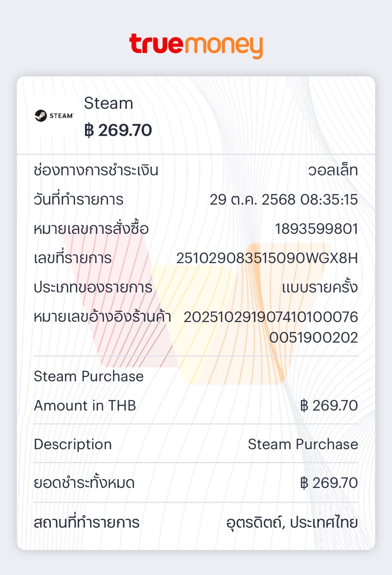Click transaction ID 251029083515090WGX8H

pyautogui.click(x=267, y=258)
